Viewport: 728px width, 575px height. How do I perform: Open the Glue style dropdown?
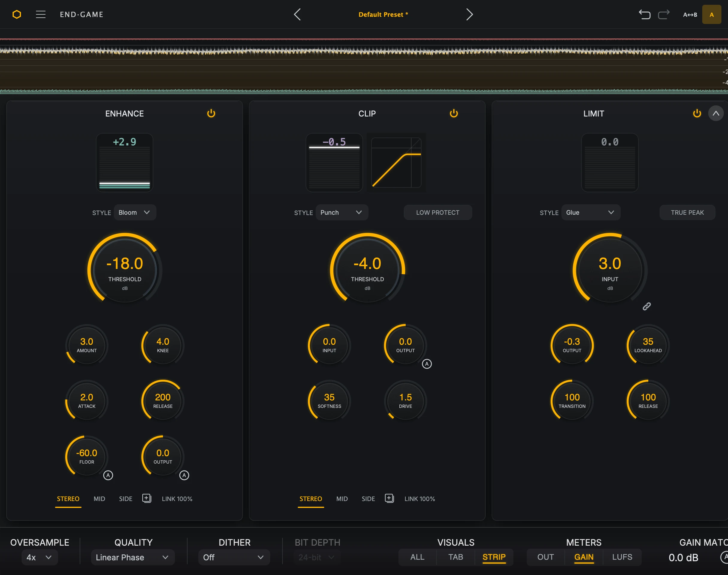590,212
